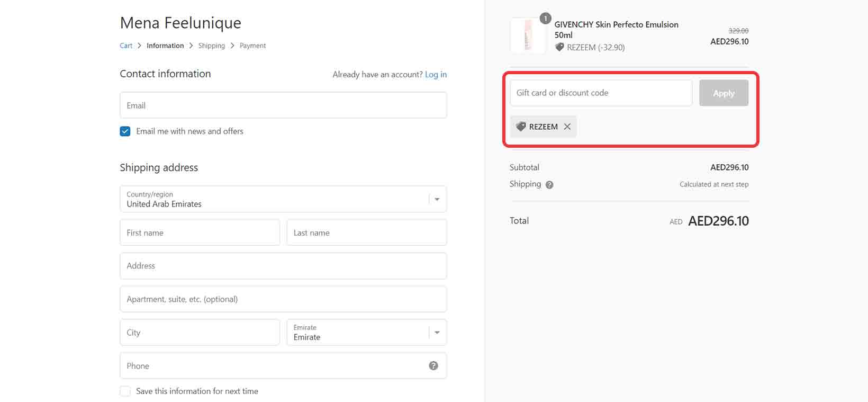Click the phone field help icon
868x402 pixels.
coord(433,366)
